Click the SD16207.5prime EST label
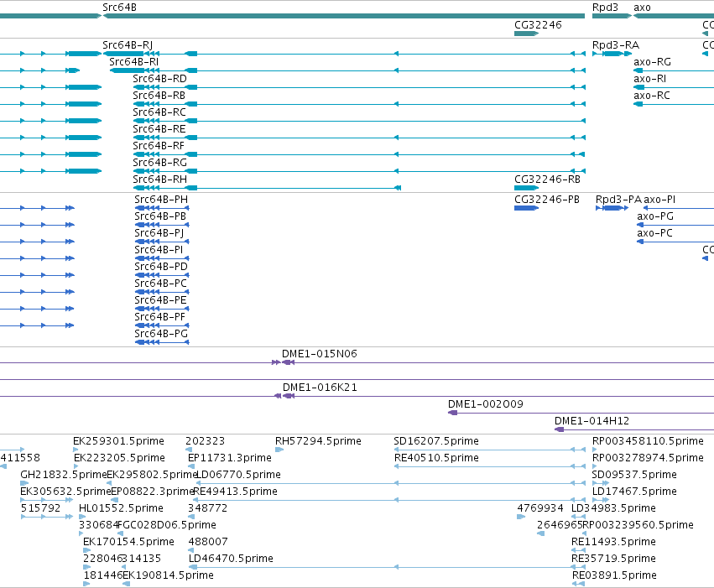 436,441
